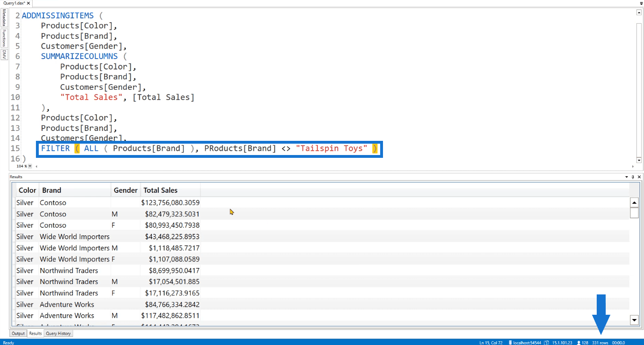Close the Results panel
The width and height of the screenshot is (644, 345).
[x=639, y=177]
